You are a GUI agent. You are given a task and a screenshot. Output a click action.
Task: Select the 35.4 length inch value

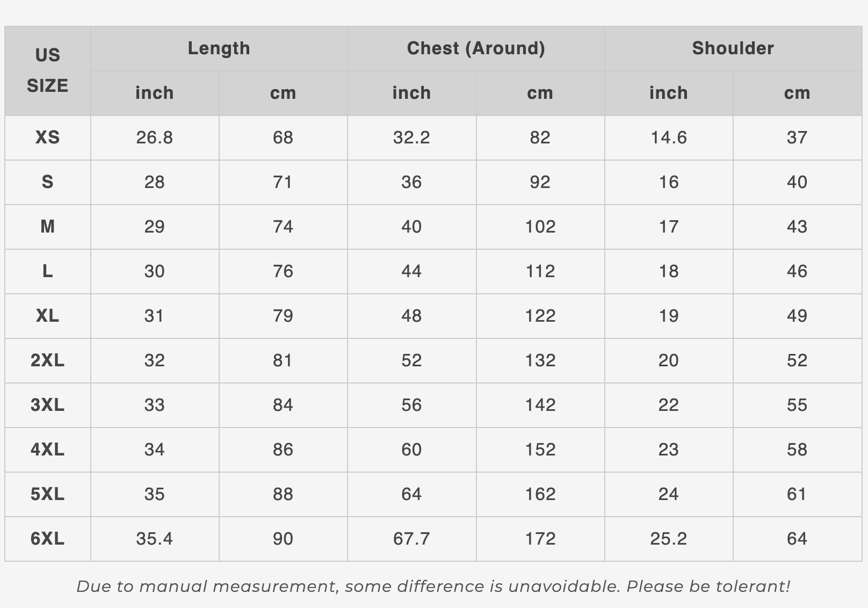[155, 539]
